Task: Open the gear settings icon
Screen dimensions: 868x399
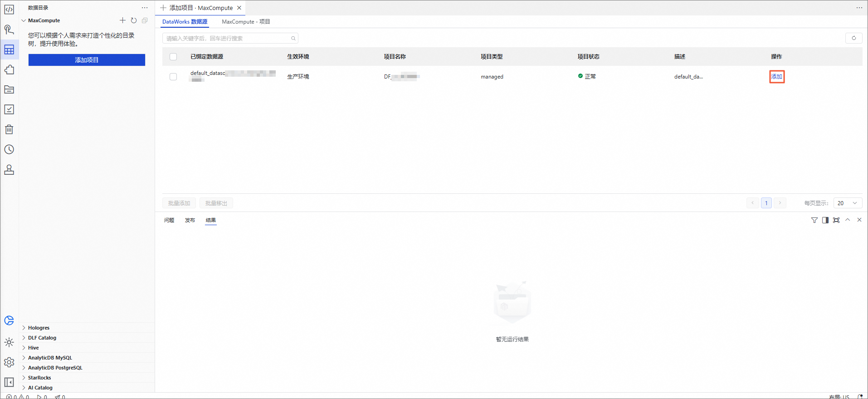Action: pos(9,362)
